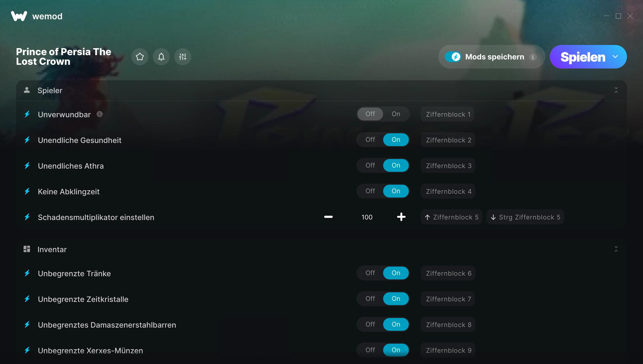Screen dimensions: 643x364
Task: Click the Spielen button
Action: point(583,57)
